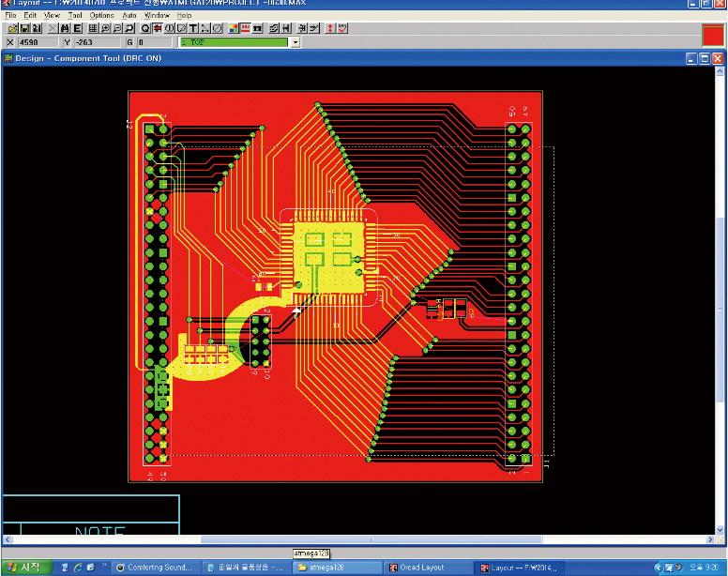This screenshot has height=576, width=728.
Task: Open the Library Manager toolbar icon
Action: [38, 28]
